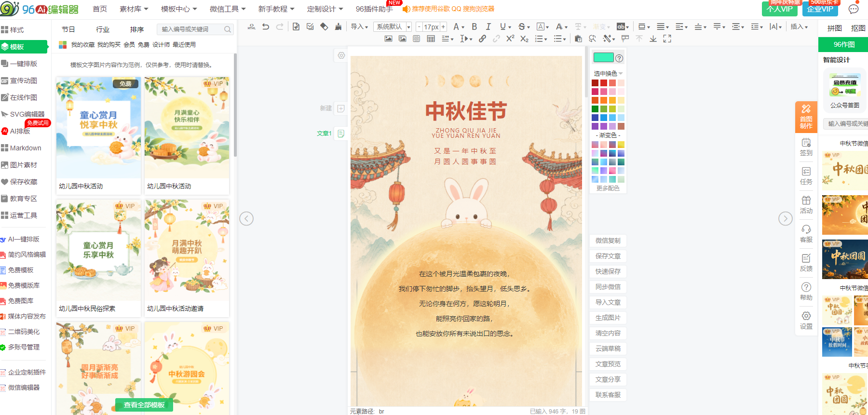This screenshot has height=415, width=868.
Task: Open the 模板中心 menu
Action: pyautogui.click(x=179, y=9)
